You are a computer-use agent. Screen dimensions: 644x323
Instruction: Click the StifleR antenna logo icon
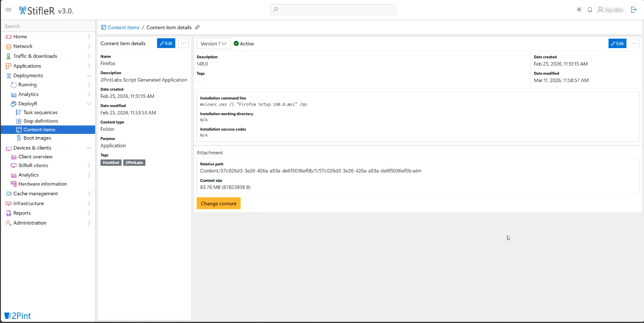[22, 10]
